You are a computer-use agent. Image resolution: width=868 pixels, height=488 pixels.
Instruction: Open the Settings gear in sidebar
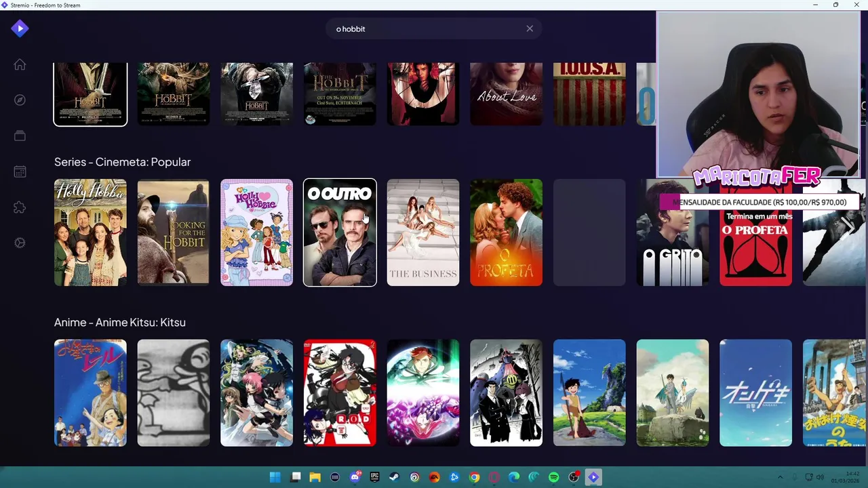pos(20,243)
